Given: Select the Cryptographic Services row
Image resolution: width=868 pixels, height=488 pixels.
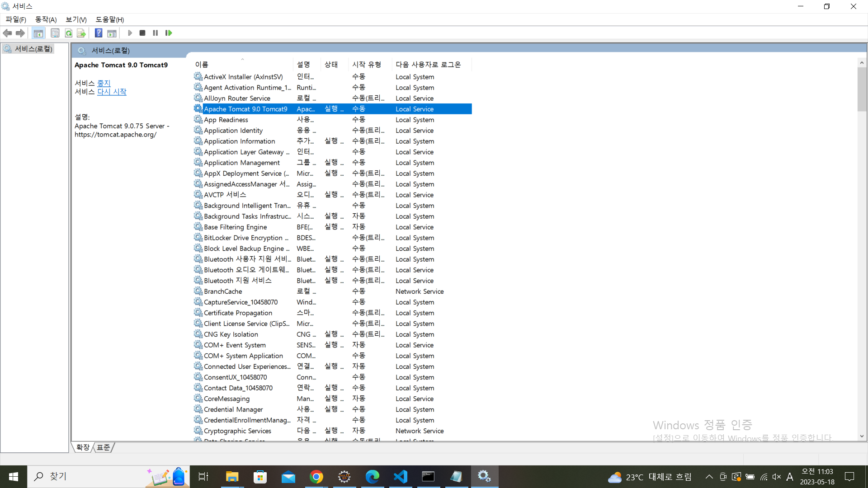Looking at the screenshot, I should (x=332, y=431).
